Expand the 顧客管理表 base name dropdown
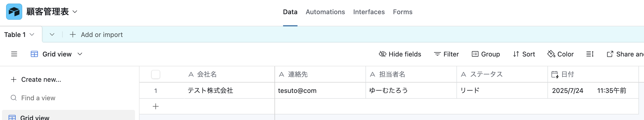 pos(75,12)
